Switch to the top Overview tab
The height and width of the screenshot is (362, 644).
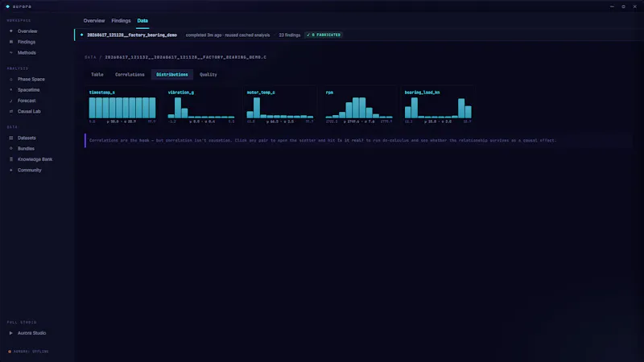tap(94, 21)
